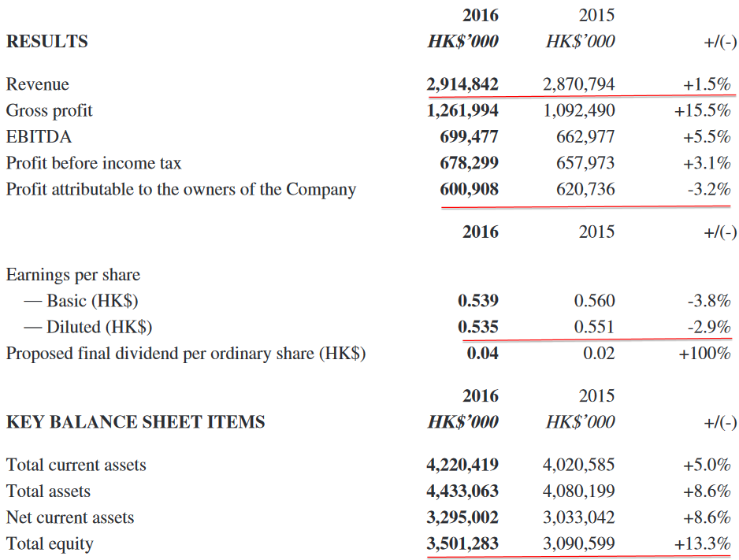Select the 2015 revenue figure 2,870,794
The image size is (739, 560).
tap(579, 84)
